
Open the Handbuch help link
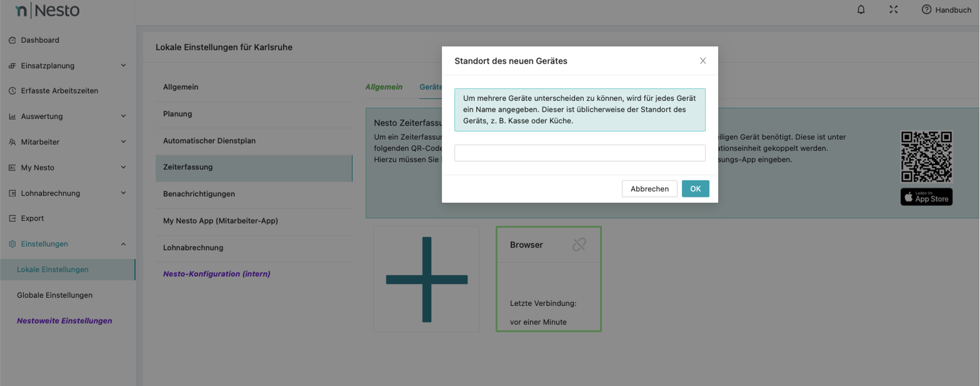947,10
